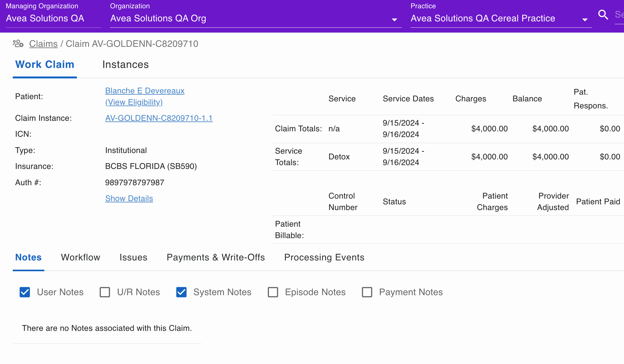Open the Managing Organization field
This screenshot has height=364, width=624.
[x=53, y=18]
